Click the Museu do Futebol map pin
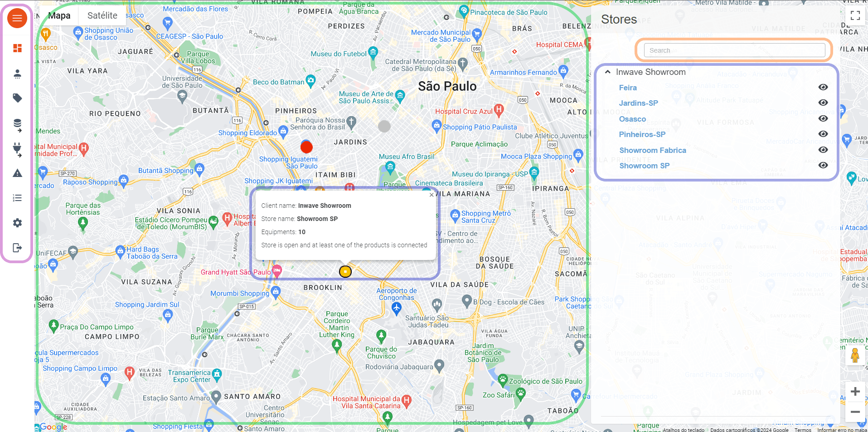Screen dimensions: 868x432 pyautogui.click(x=373, y=53)
